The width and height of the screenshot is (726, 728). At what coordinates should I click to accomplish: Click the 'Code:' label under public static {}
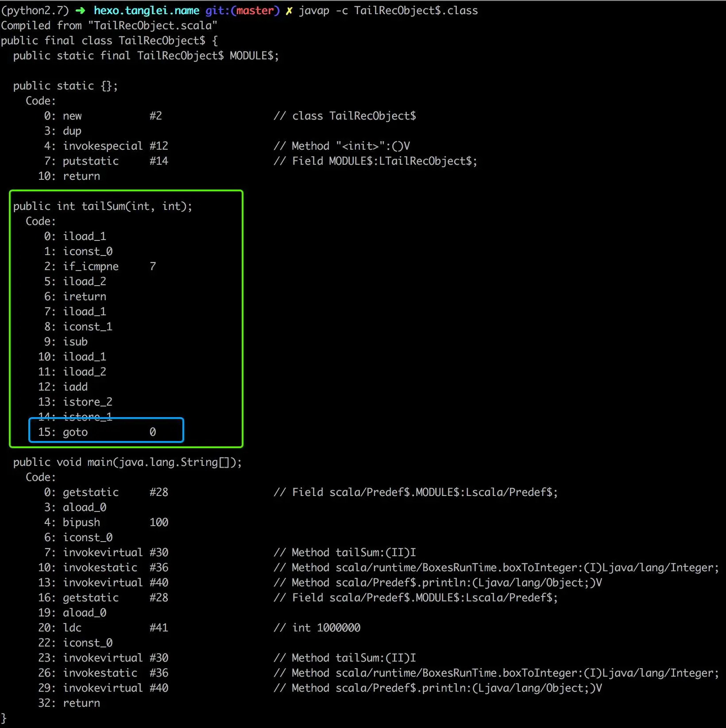coord(41,101)
